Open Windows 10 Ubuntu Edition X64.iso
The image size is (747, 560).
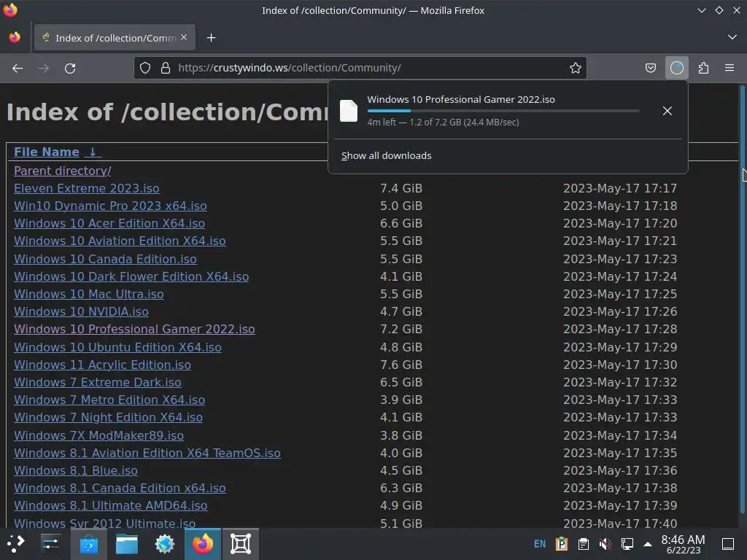[117, 347]
